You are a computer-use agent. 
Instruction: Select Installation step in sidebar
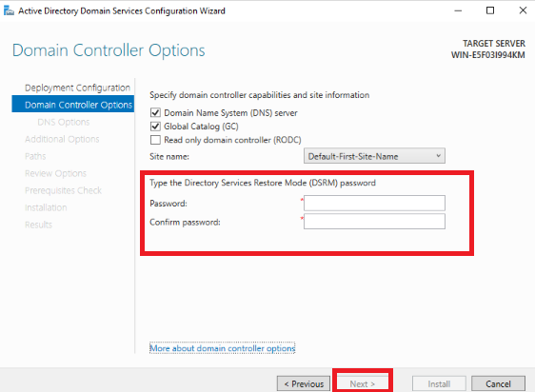click(46, 207)
